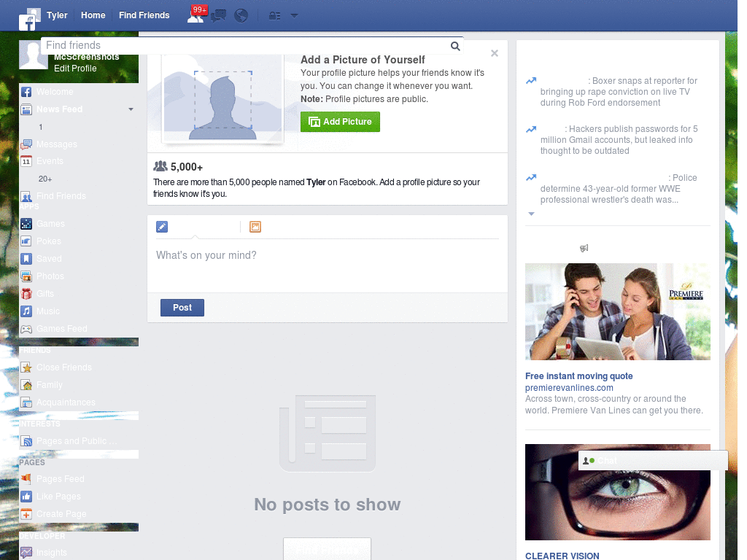747x560 pixels.
Task: Go to Home in top bar
Action: pos(93,15)
